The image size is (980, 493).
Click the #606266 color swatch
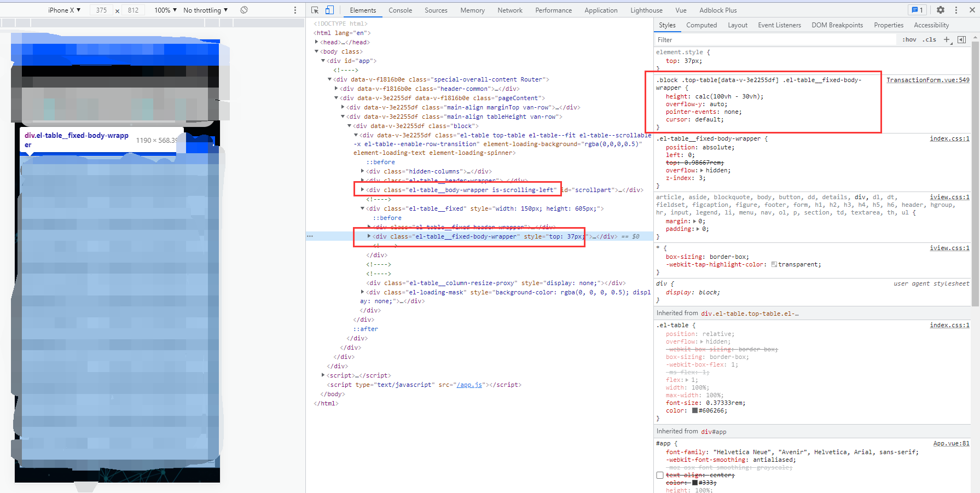pos(694,410)
